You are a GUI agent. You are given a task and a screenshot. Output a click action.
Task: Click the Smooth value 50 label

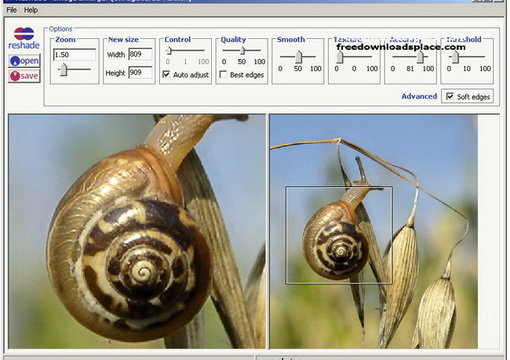(298, 69)
